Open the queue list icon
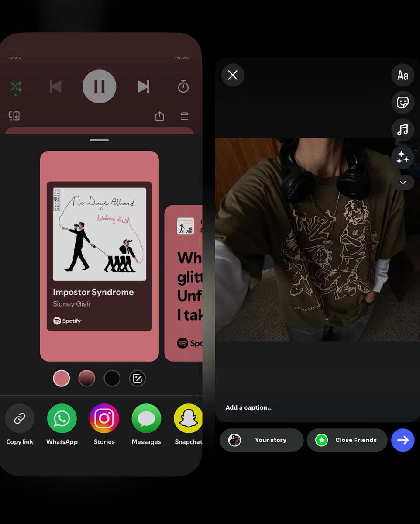Viewport: 420px width, 524px height. 184,116
